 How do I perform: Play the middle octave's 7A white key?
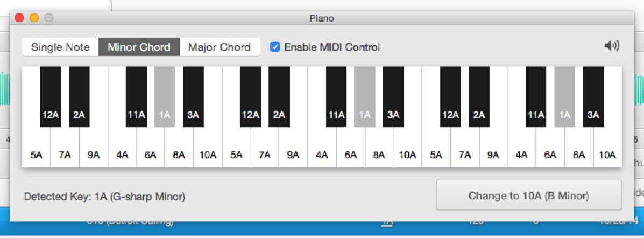click(265, 151)
